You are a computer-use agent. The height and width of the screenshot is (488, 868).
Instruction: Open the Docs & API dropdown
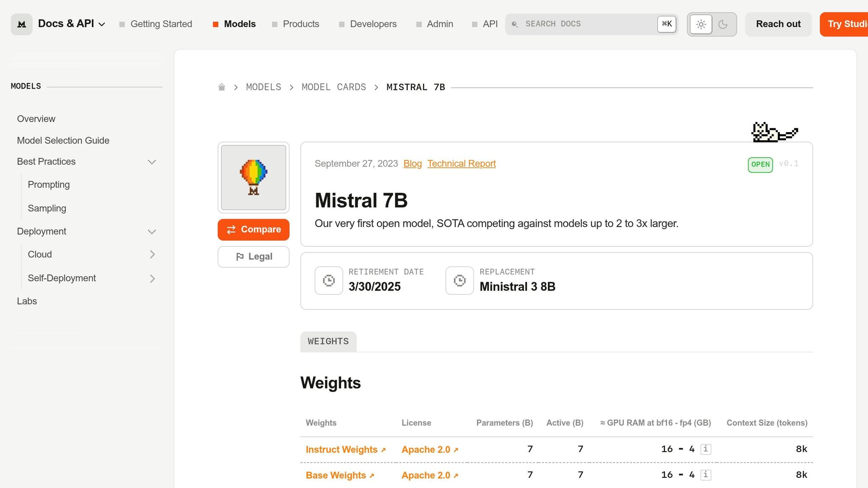click(72, 24)
